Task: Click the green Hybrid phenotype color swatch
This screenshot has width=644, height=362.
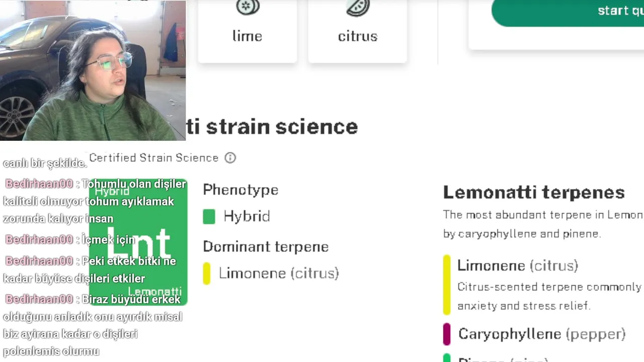Action: [x=209, y=217]
